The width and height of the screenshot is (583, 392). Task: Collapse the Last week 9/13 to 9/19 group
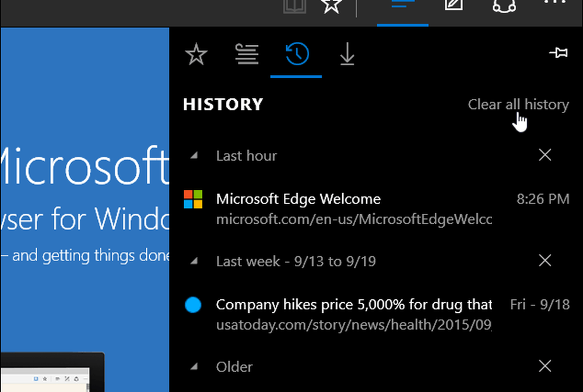coord(194,261)
